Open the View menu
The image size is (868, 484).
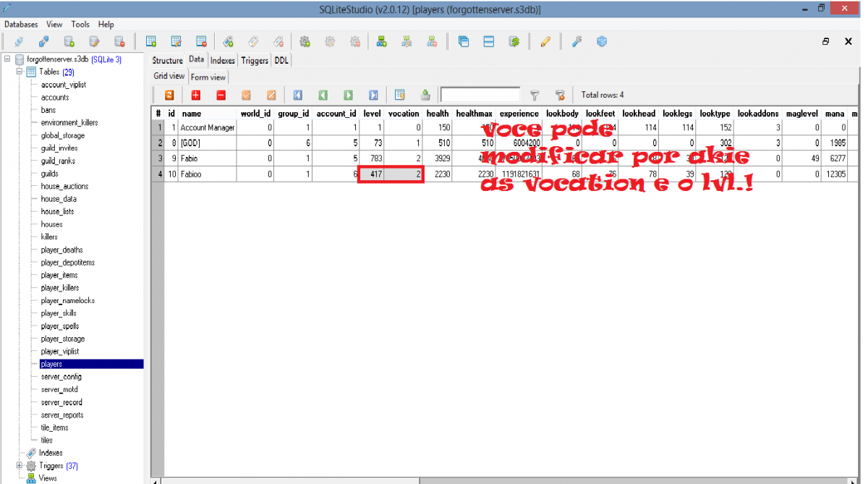pyautogui.click(x=54, y=25)
